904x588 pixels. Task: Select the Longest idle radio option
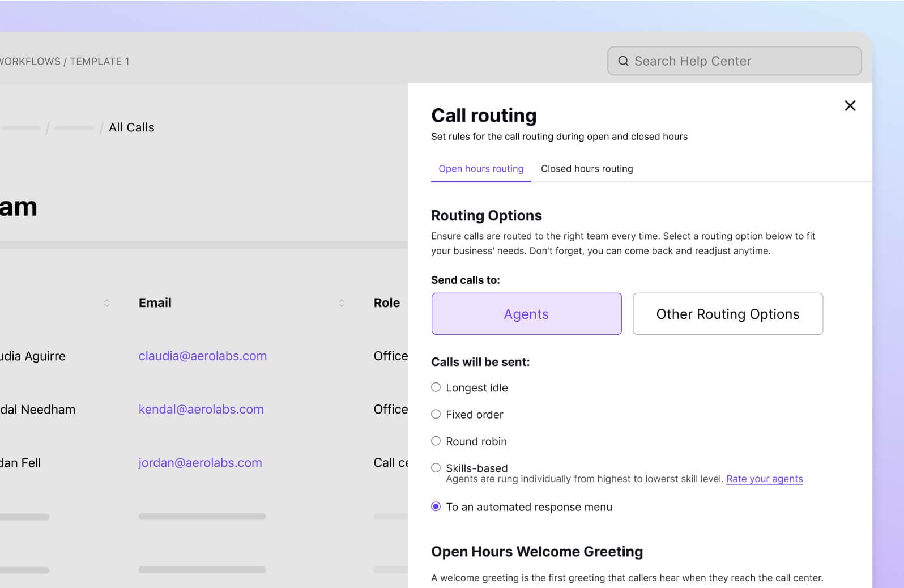click(x=436, y=387)
